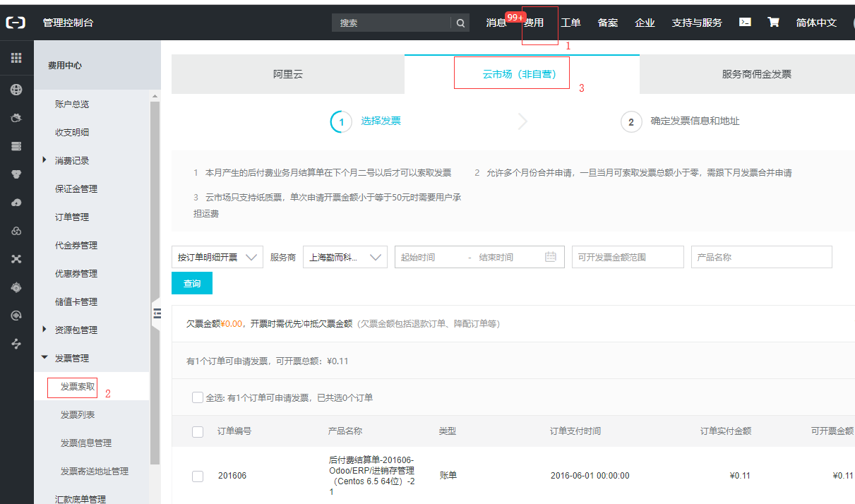
Task: Tick the 全选 select-all checkbox
Action: (x=198, y=397)
